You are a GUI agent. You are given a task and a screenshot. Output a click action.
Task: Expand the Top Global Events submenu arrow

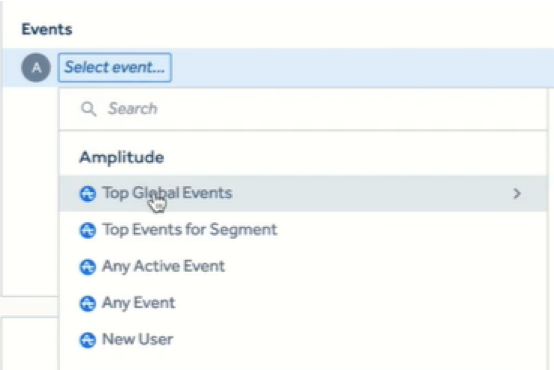coord(517,194)
